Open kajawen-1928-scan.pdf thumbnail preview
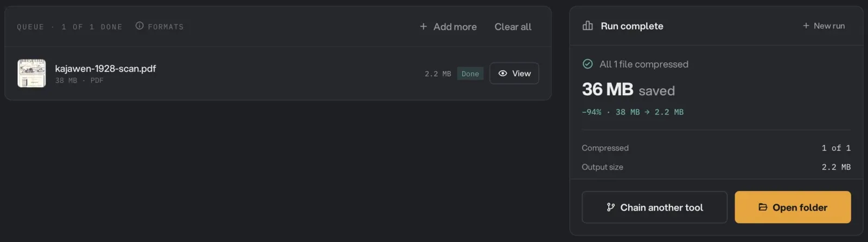The image size is (868, 242). click(31, 73)
